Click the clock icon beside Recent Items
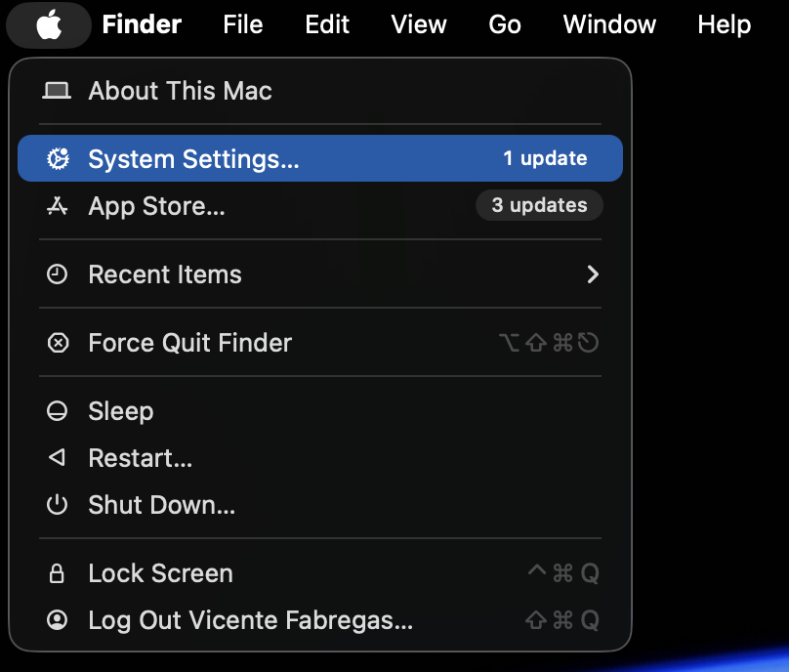The height and width of the screenshot is (672, 789). (x=57, y=274)
